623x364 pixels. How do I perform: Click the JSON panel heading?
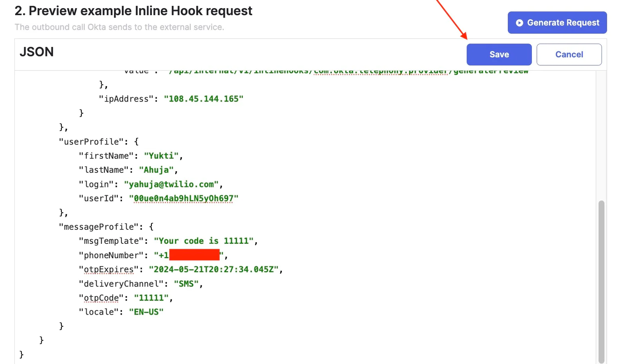point(37,52)
